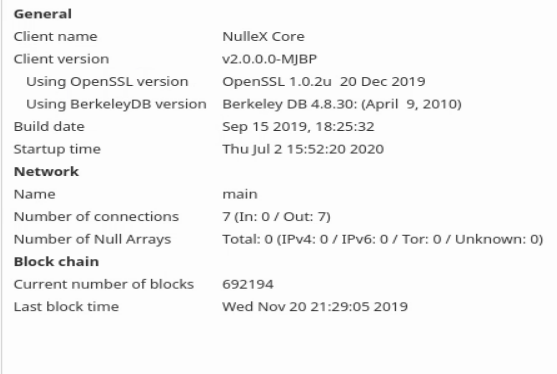Select the network name main value

click(240, 194)
